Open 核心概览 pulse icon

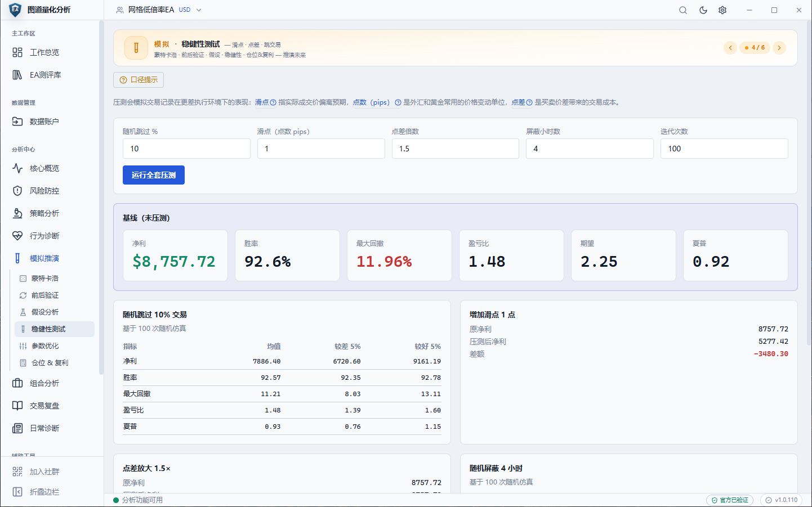(x=17, y=168)
